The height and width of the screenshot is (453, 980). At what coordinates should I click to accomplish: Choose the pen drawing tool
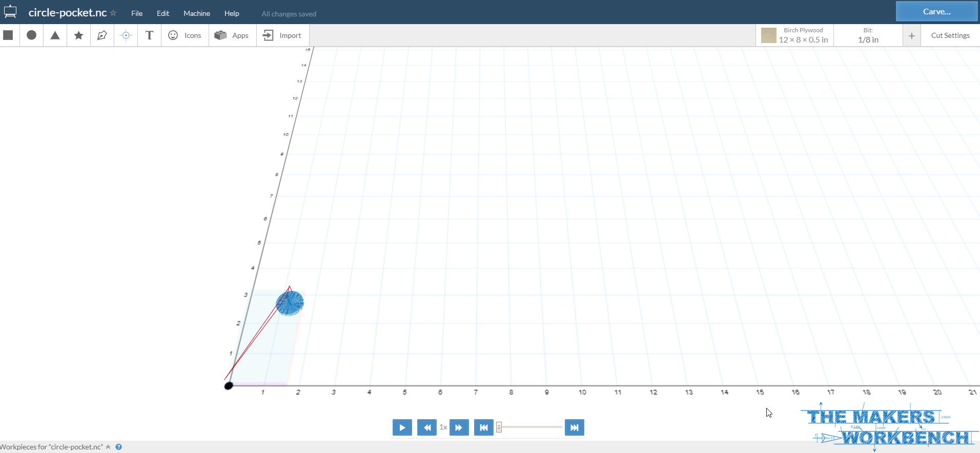pos(102,35)
